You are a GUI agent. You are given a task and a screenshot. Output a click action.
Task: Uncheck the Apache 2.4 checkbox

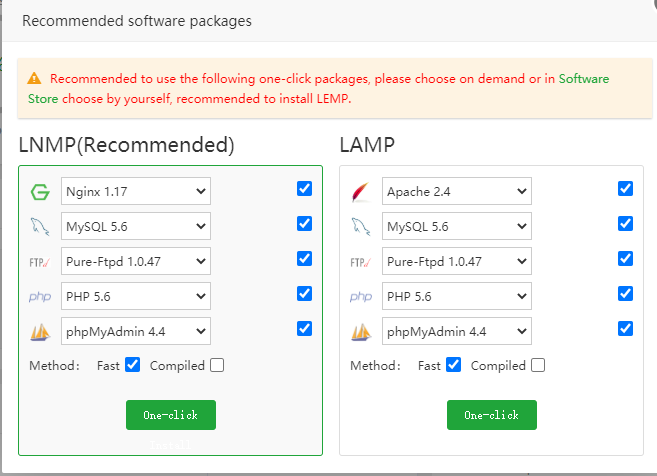pyautogui.click(x=626, y=189)
